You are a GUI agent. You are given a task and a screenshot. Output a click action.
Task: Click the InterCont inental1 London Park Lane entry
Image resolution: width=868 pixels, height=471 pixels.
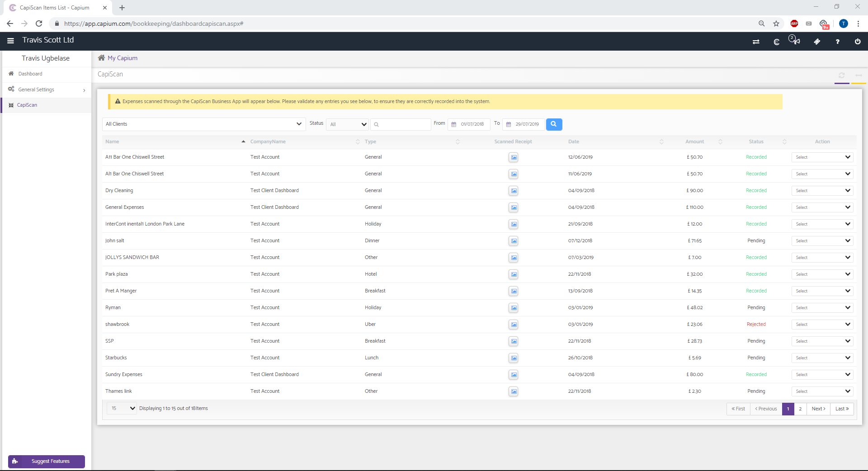145,224
